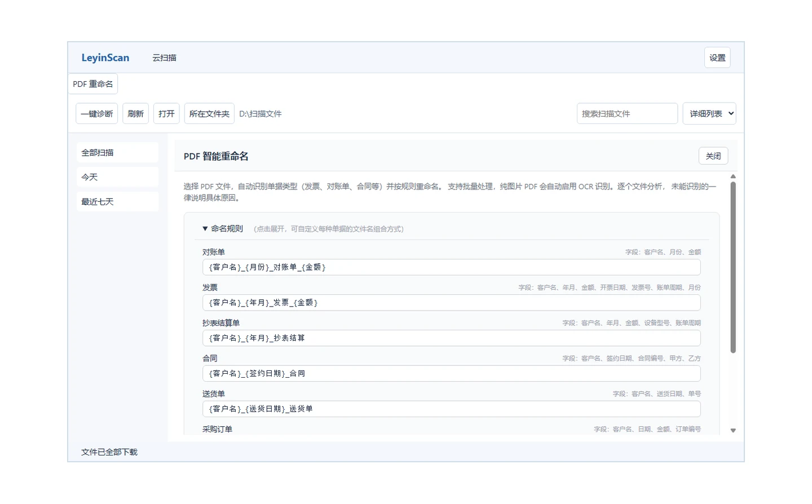
Task: Click the 文件已全部下载 status text
Action: (109, 452)
